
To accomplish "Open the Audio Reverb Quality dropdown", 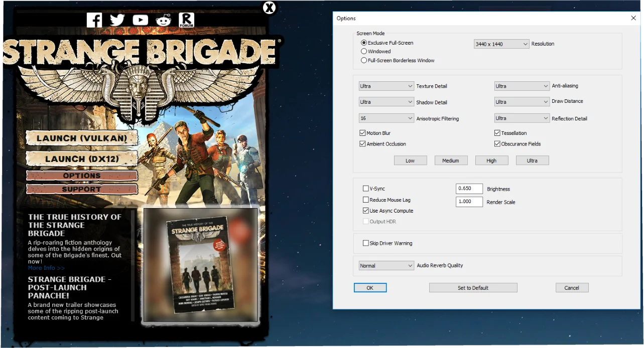I will pos(387,266).
